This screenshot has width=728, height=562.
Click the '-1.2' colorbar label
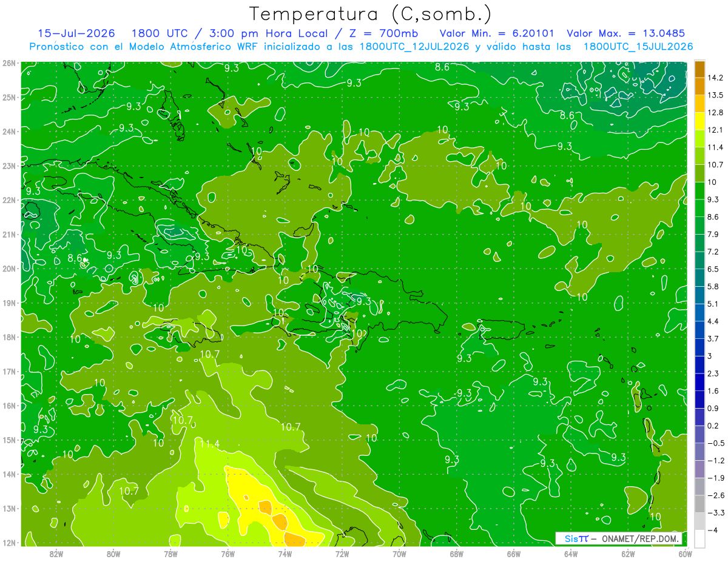coord(715,460)
